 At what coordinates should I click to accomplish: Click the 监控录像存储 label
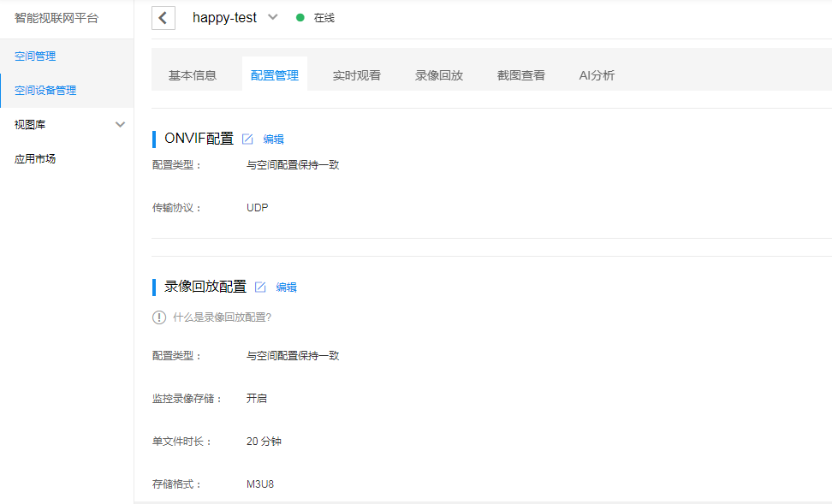(187, 399)
